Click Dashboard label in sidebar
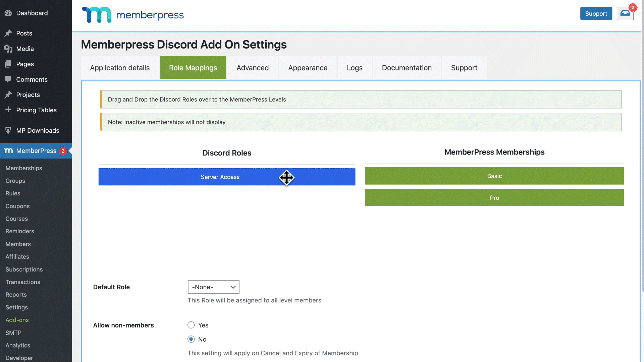This screenshot has width=644, height=362. (x=32, y=13)
